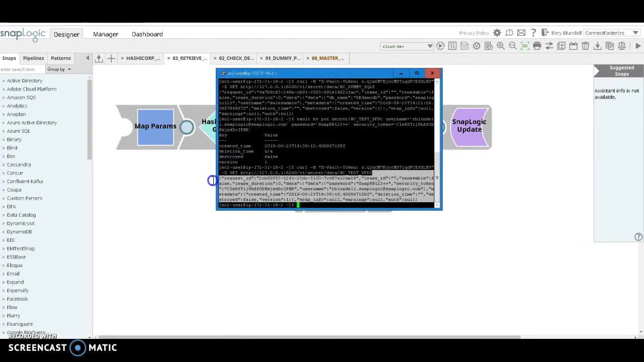Focus the snap search term field
The image size is (644, 362).
22,69
